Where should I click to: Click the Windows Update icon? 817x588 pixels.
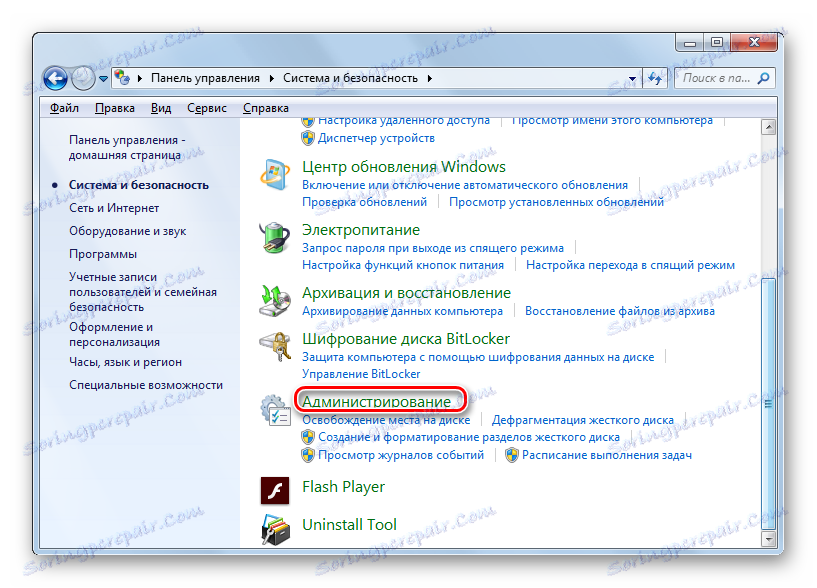275,175
